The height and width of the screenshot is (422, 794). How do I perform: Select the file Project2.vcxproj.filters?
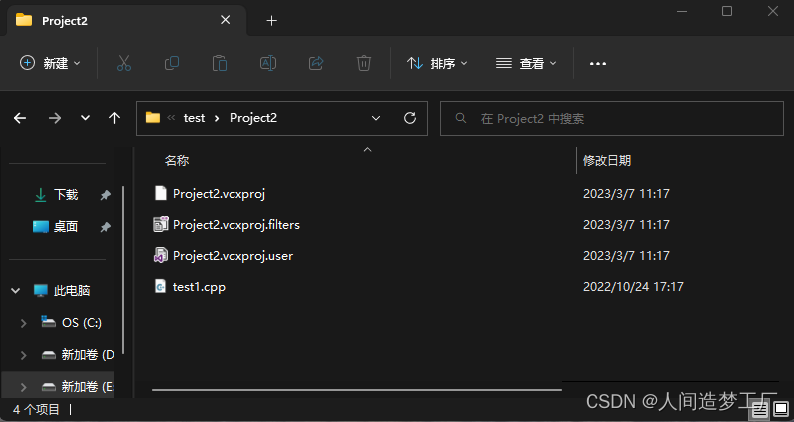(236, 224)
